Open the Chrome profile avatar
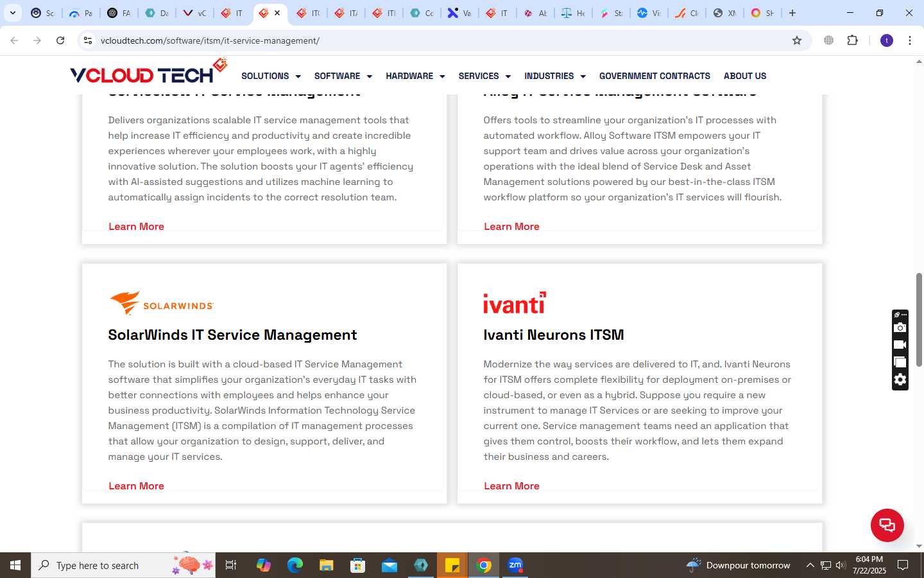 [x=887, y=40]
